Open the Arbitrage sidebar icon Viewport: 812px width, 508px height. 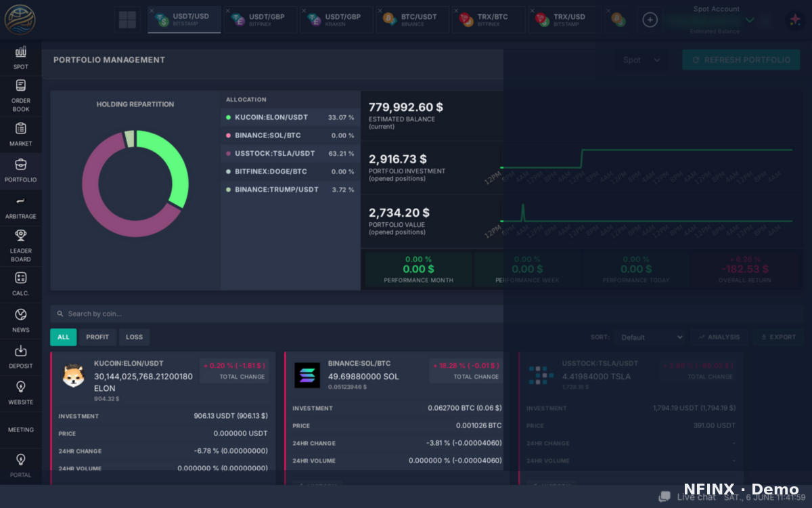pos(20,201)
